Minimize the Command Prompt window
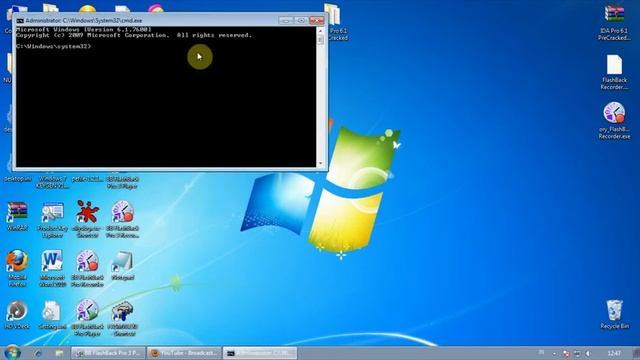Image resolution: width=640 pixels, height=360 pixels. 286,20
